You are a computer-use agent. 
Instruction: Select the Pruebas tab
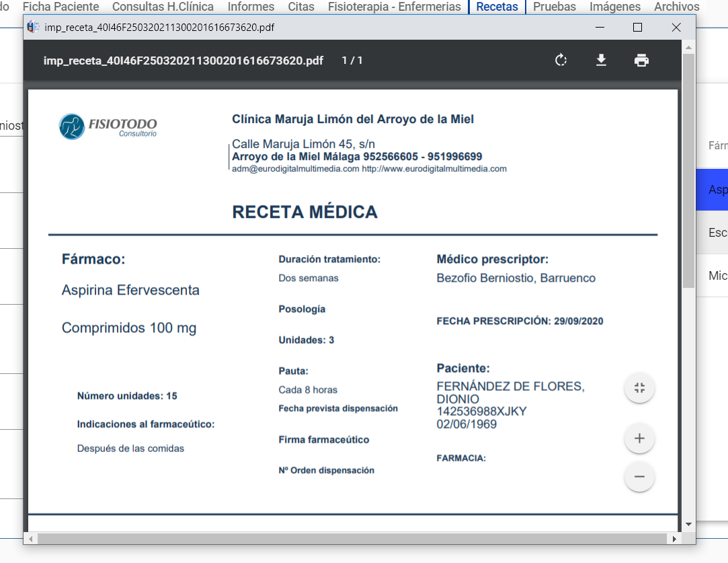point(554,7)
